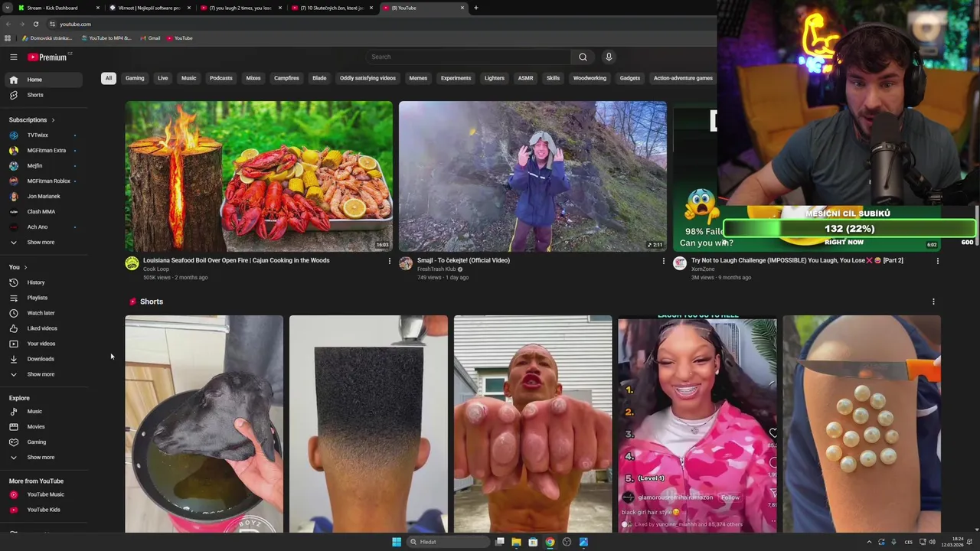Viewport: 980px width, 551px height.
Task: Open the You section chevron
Action: click(25, 267)
